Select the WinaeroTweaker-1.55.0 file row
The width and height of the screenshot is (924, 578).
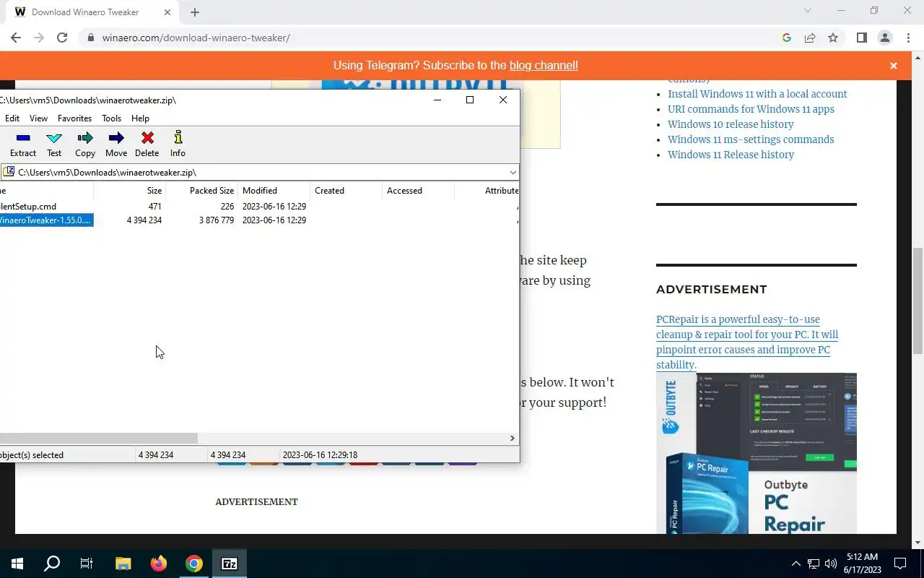(259, 220)
